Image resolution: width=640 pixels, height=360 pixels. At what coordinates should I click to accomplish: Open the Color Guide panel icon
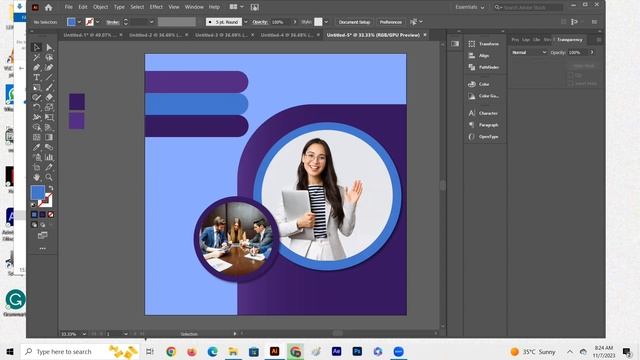472,96
